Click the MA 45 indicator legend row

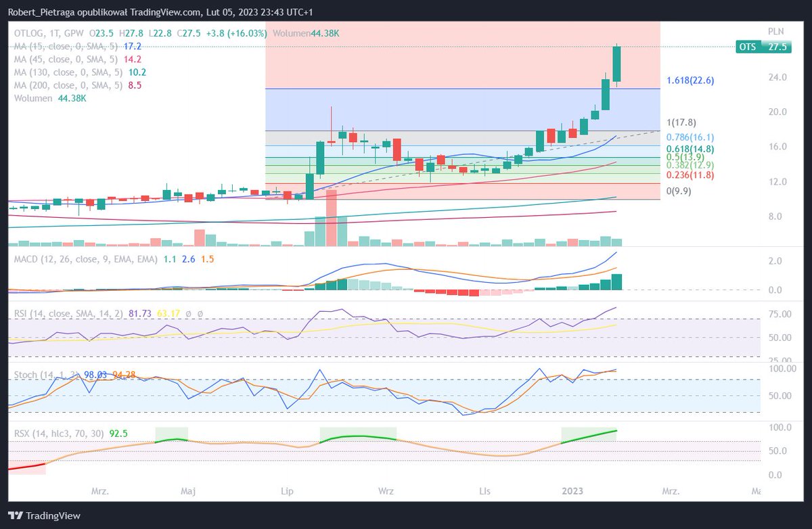[x=78, y=59]
